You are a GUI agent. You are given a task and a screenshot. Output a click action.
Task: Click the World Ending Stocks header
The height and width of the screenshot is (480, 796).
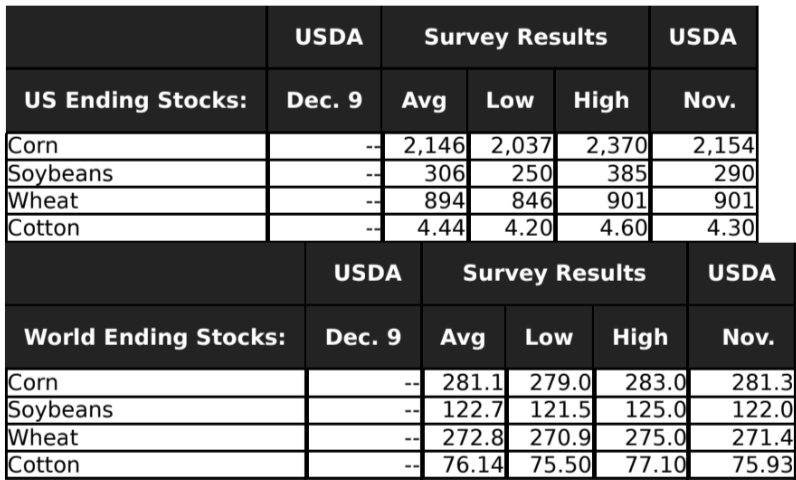(x=154, y=337)
